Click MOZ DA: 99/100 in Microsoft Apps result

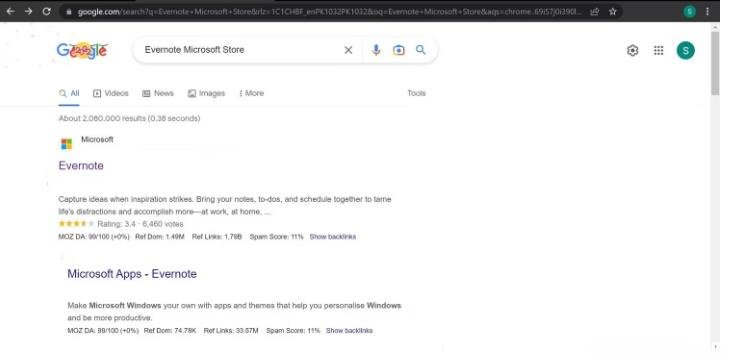click(103, 331)
